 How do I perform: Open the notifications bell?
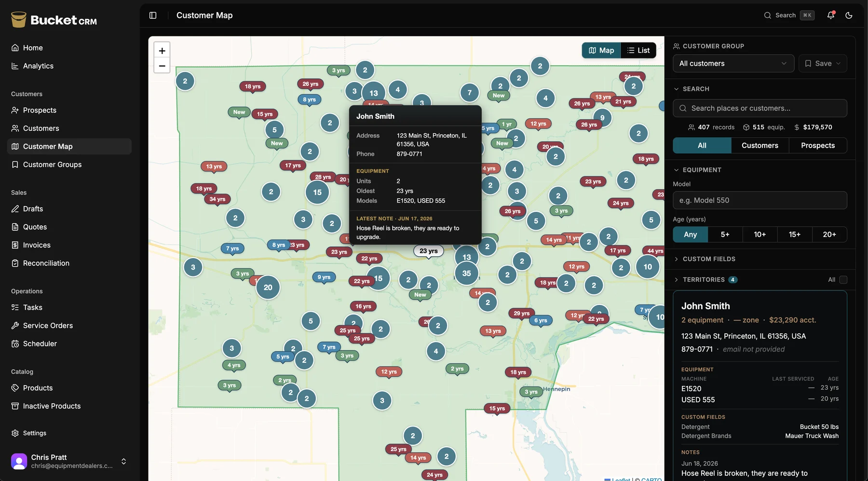(830, 15)
